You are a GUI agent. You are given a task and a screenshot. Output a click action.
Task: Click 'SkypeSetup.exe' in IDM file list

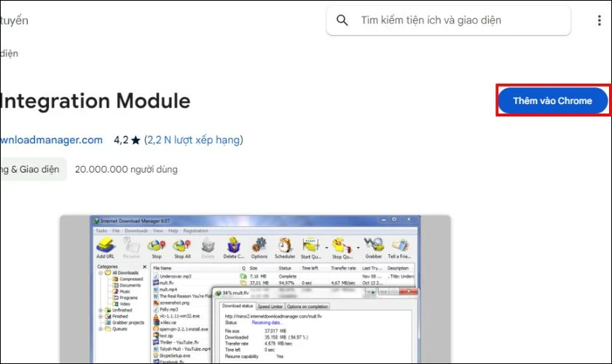[172, 356]
